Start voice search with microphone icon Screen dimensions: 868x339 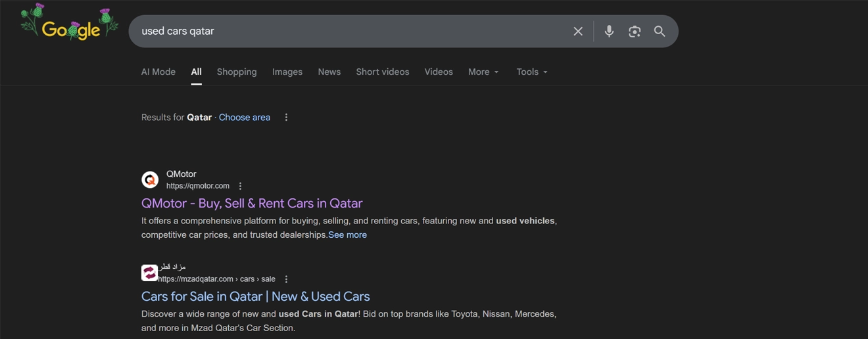(x=609, y=32)
